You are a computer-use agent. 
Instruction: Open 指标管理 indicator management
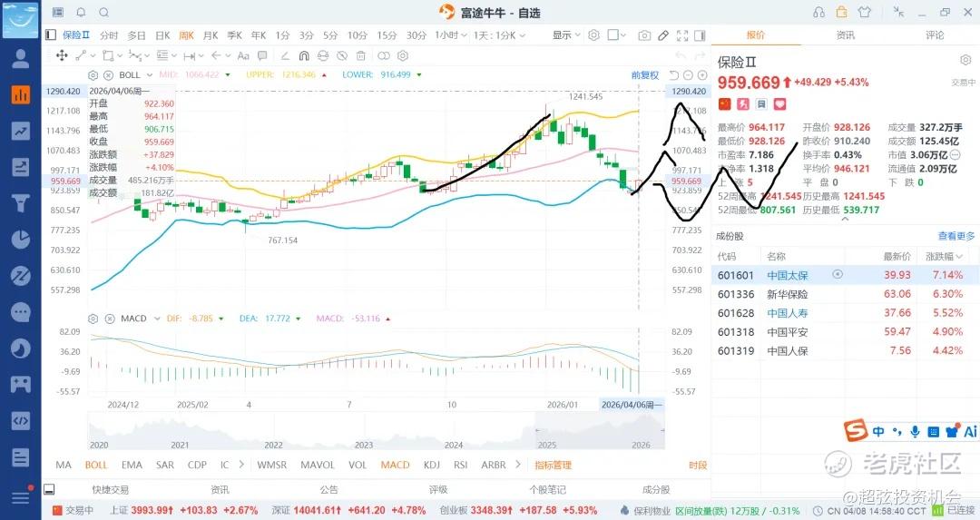point(553,465)
